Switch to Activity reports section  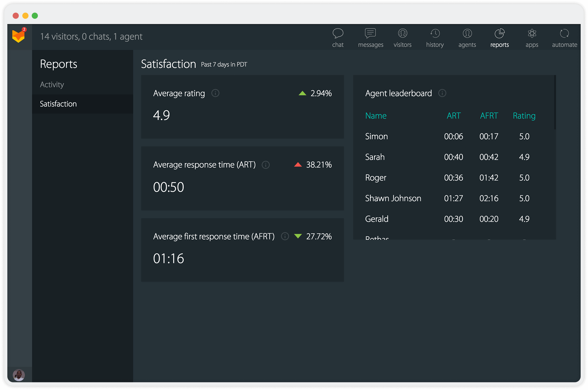52,85
